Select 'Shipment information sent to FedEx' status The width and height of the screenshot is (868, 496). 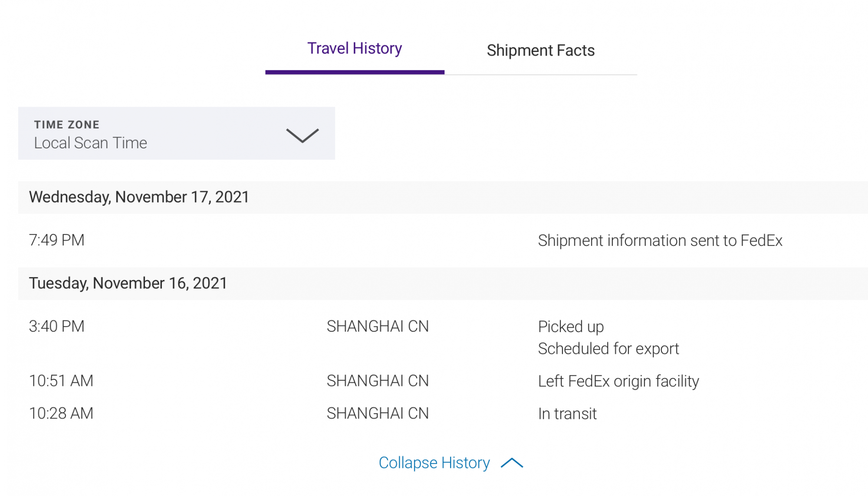660,241
